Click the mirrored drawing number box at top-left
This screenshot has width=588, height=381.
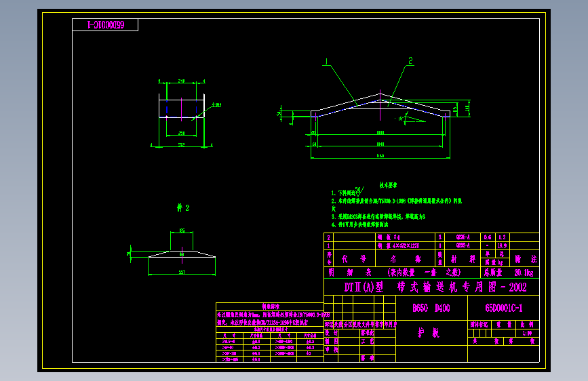click(105, 25)
